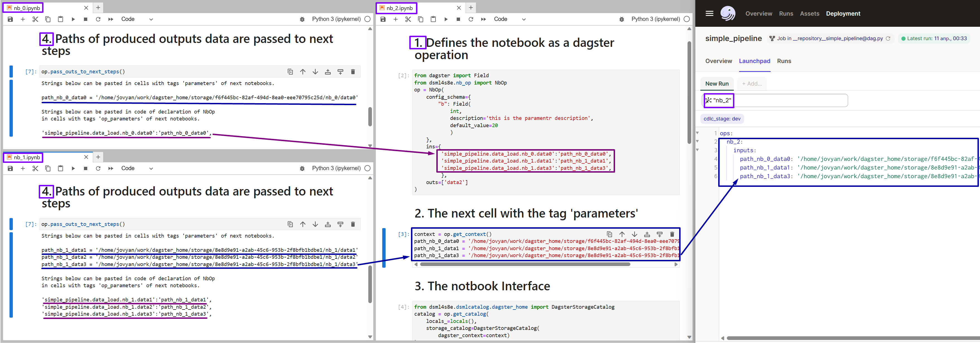Click the cdlc_stage: dev tag
The image size is (980, 343).
(722, 119)
